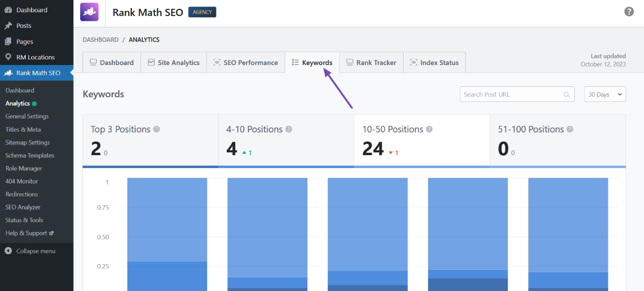Click the green Analytics status dot
Screen dimensions: 644x291
click(x=34, y=104)
